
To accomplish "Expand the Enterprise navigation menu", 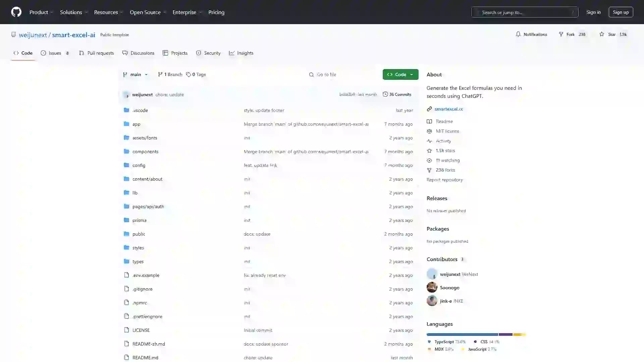I will (x=186, y=12).
